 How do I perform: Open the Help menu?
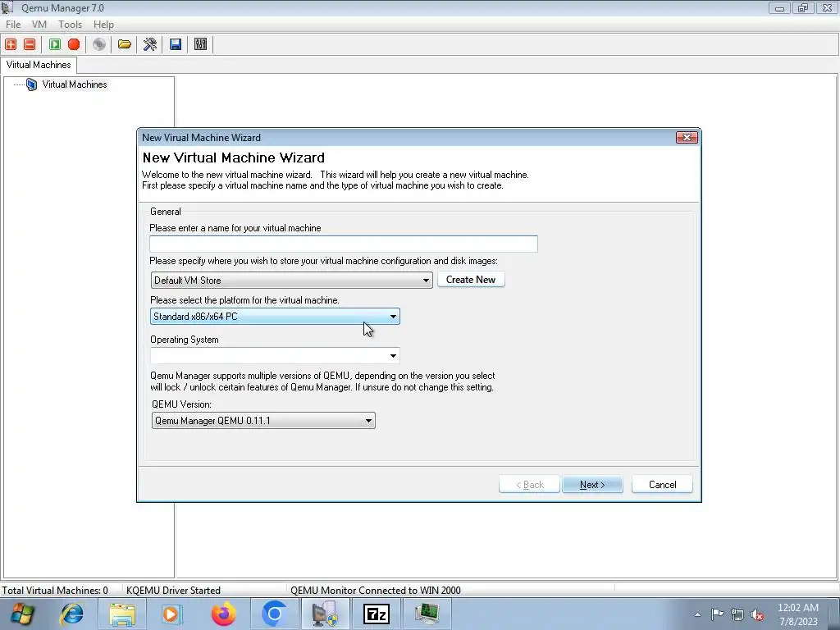103,25
